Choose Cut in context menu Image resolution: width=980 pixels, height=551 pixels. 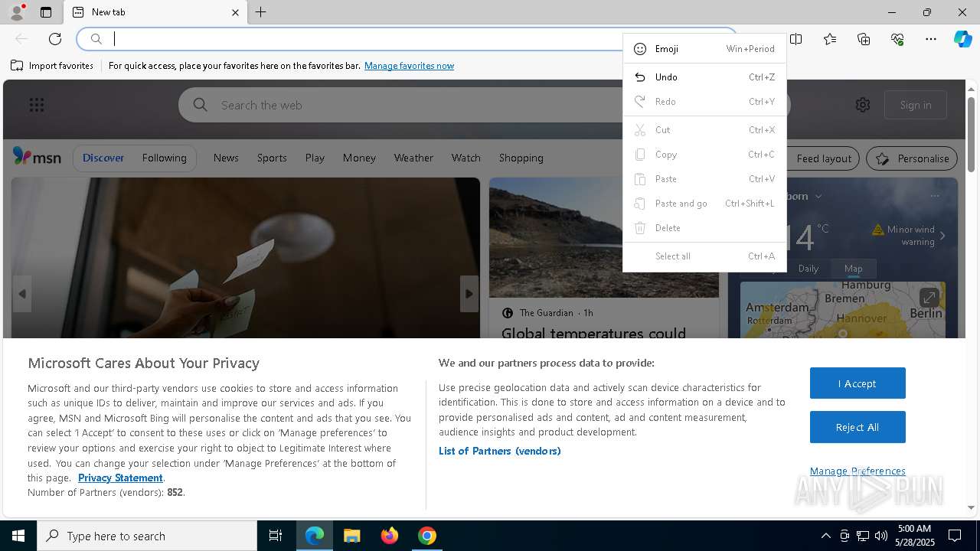pyautogui.click(x=704, y=129)
